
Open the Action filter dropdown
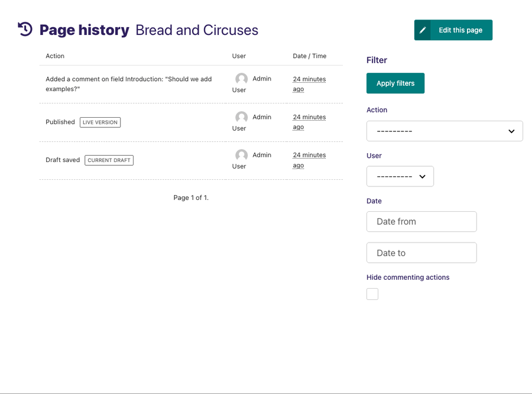pos(445,131)
